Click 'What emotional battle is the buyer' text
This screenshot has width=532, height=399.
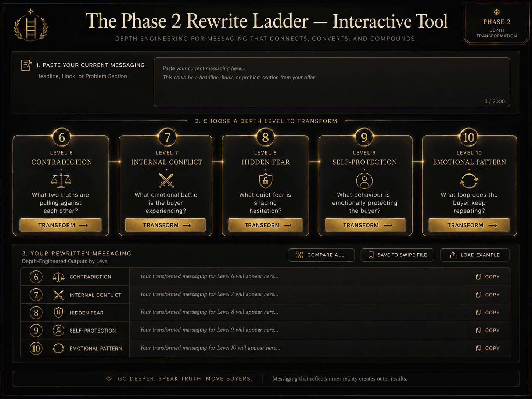166,203
